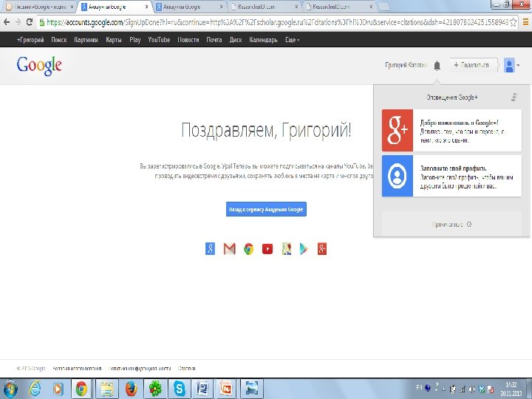Open ICQ from the taskbar
This screenshot has width=532, height=399.
point(155,389)
